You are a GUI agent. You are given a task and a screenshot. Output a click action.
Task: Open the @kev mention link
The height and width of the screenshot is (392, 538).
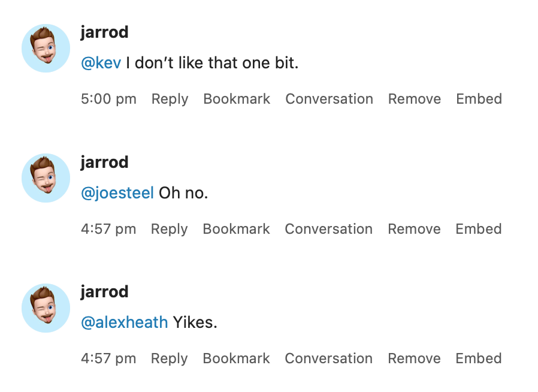click(101, 63)
